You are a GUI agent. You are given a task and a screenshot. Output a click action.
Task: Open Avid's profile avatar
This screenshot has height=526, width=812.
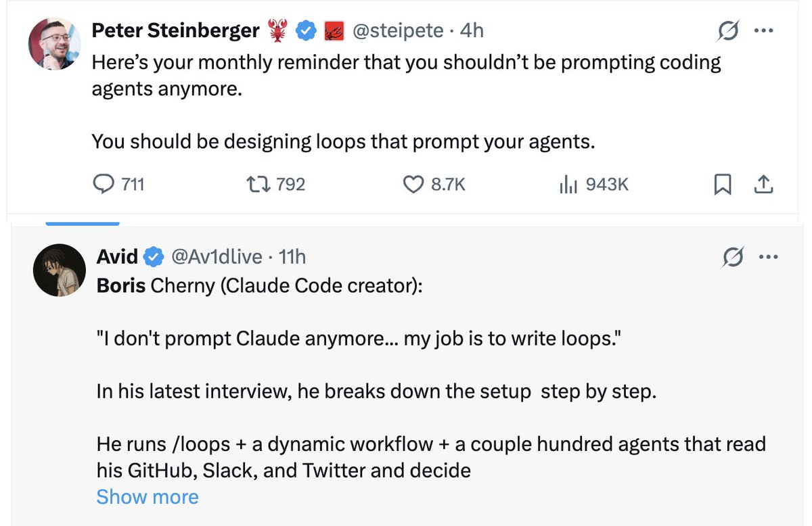(58, 270)
